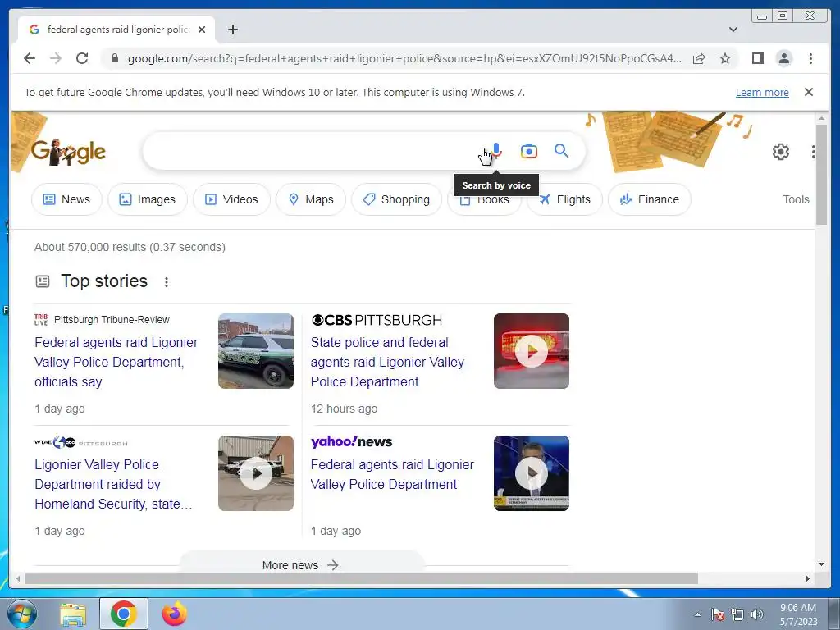
Task: Switch to the Flights filter
Action: click(x=564, y=199)
